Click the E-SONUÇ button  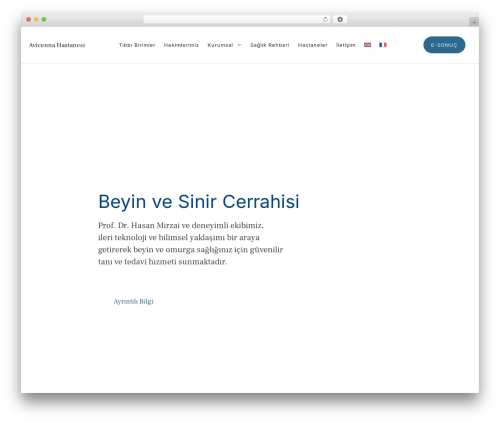coord(444,45)
